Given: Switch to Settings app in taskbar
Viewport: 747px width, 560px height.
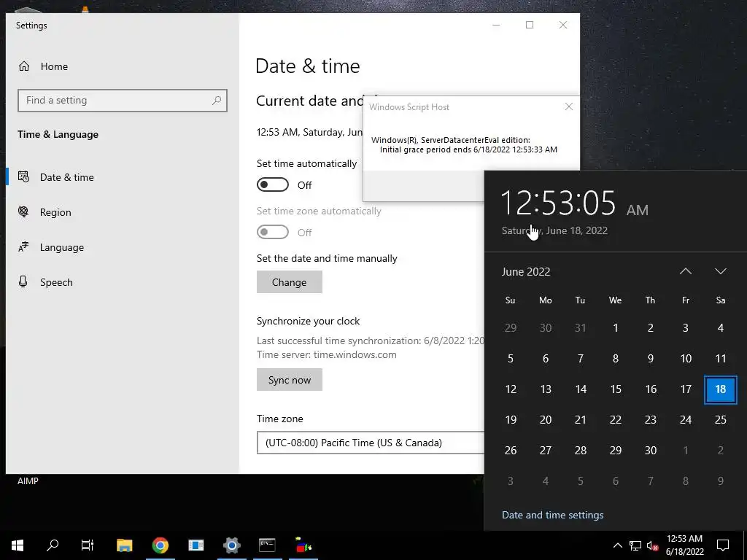Looking at the screenshot, I should click(231, 545).
